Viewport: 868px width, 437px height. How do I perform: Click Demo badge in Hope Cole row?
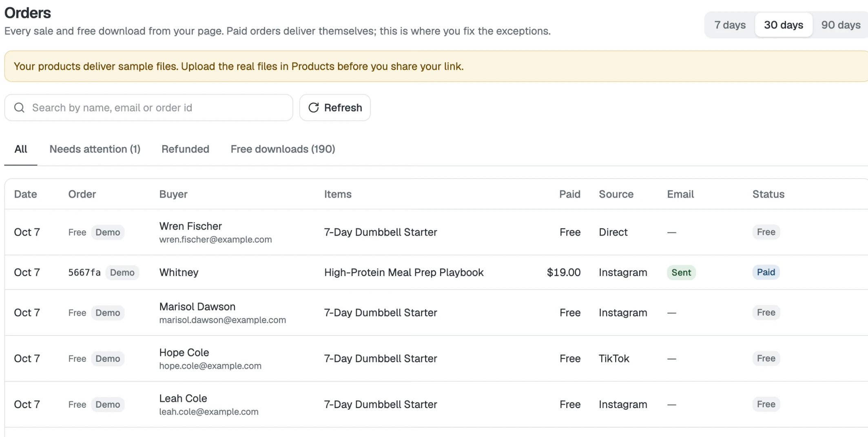point(108,359)
